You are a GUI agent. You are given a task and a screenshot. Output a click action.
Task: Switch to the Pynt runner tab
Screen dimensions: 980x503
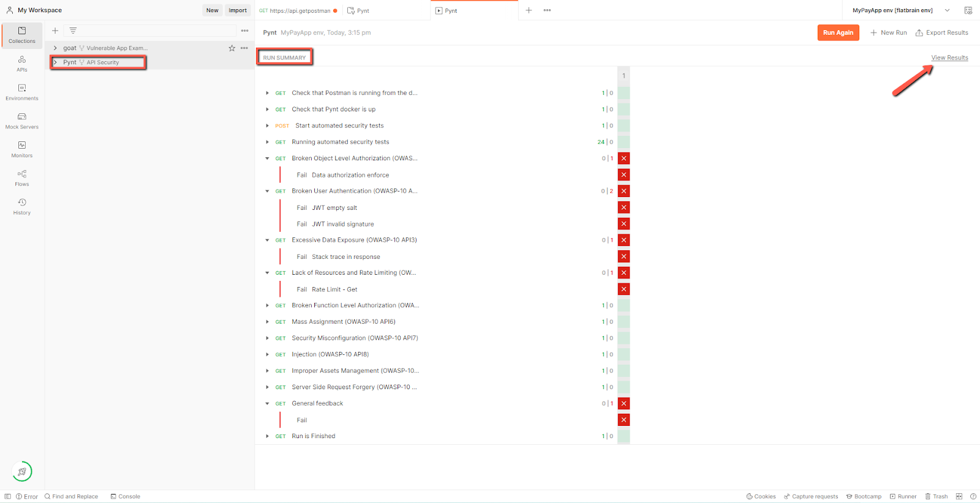point(475,10)
